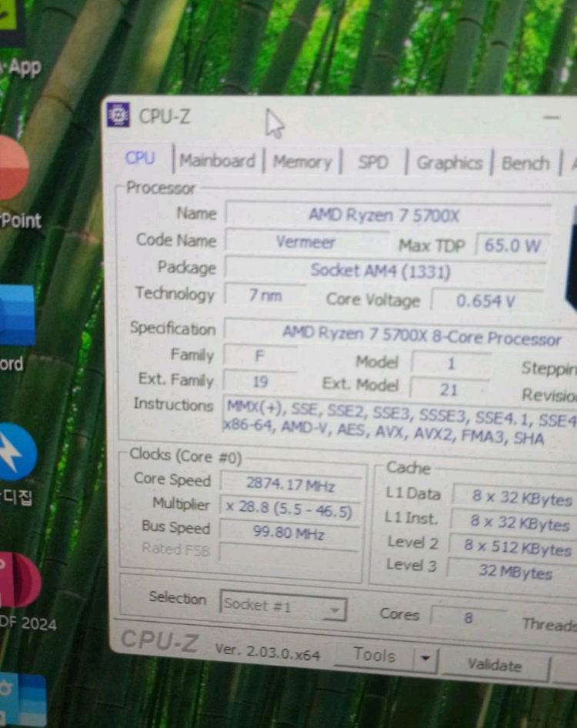The image size is (577, 728).
Task: Click the version text Ver. 2.03.0.x64
Action: point(268,651)
